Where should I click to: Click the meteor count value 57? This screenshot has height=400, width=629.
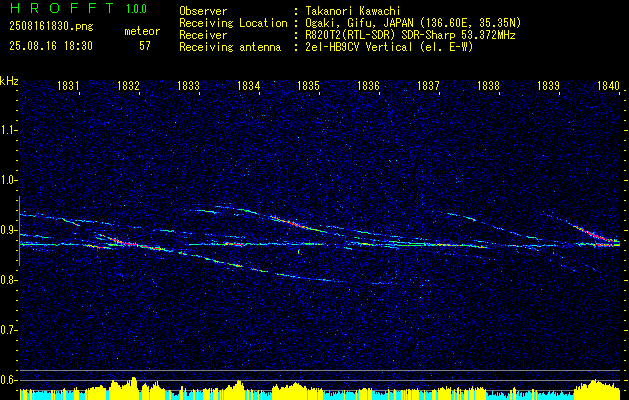145,46
